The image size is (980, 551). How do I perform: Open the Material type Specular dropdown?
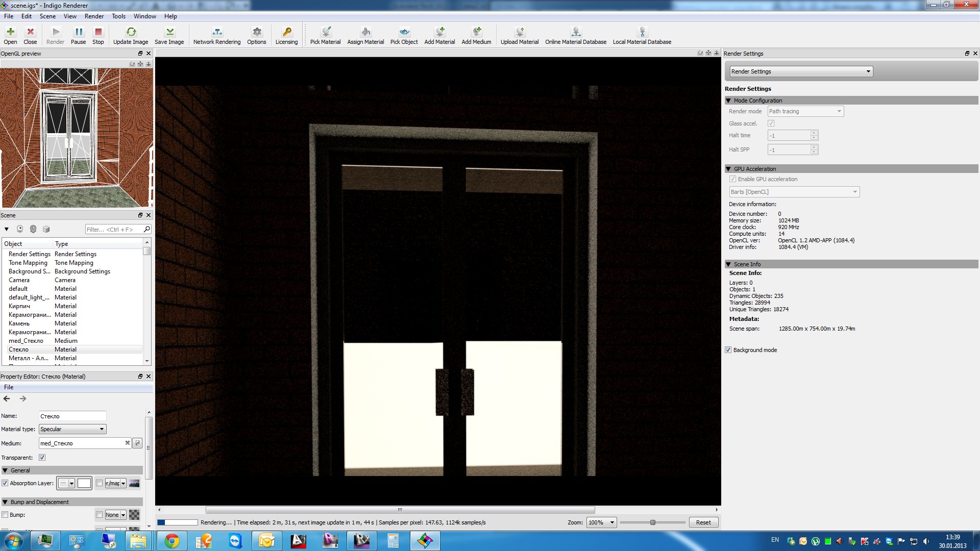click(x=72, y=429)
